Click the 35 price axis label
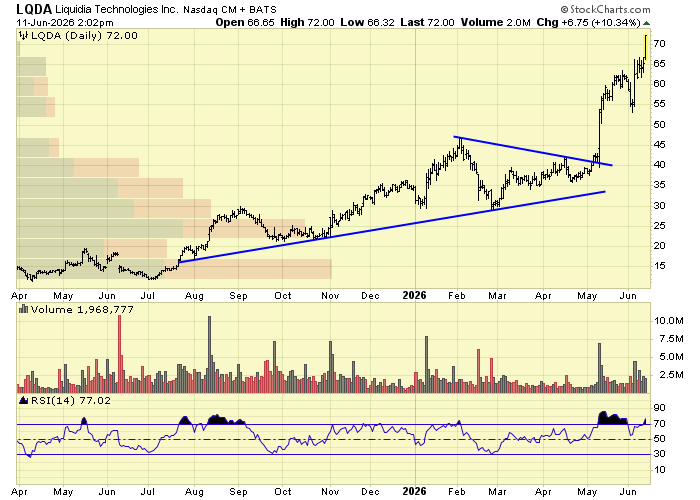 (659, 185)
